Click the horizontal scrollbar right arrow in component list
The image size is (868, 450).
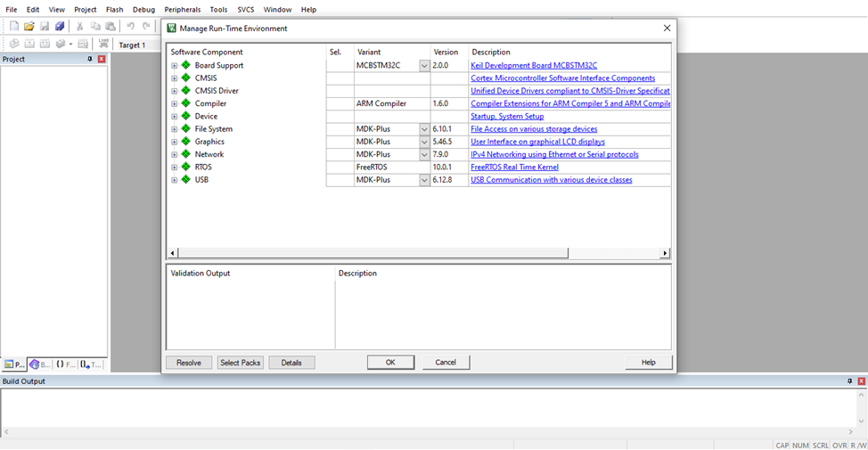665,253
